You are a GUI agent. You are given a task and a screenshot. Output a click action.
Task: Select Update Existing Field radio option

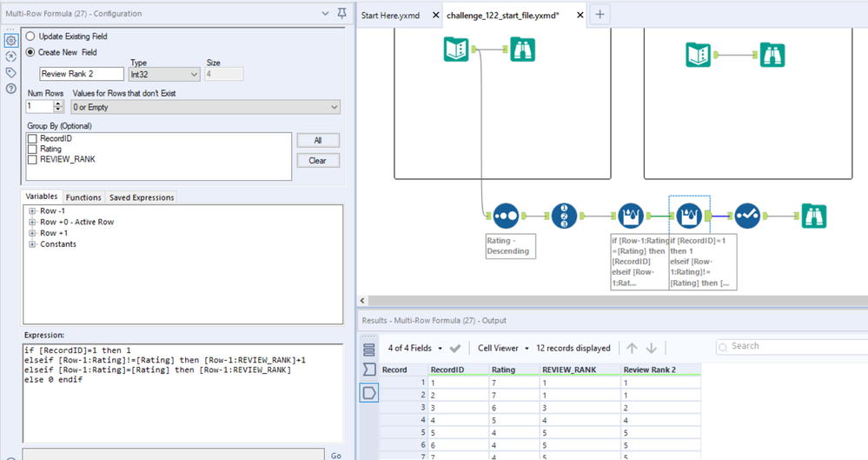coord(31,37)
